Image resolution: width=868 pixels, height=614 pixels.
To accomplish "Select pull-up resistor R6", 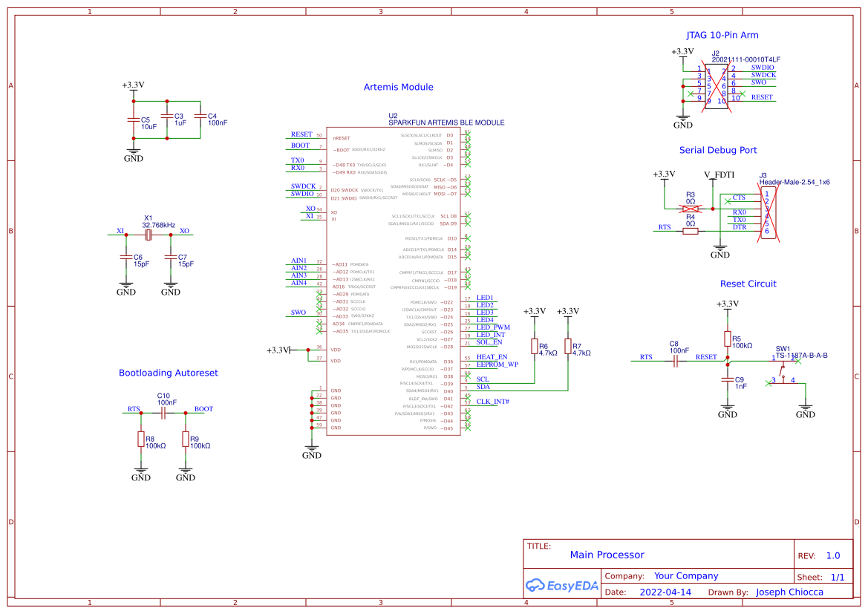I will click(534, 345).
